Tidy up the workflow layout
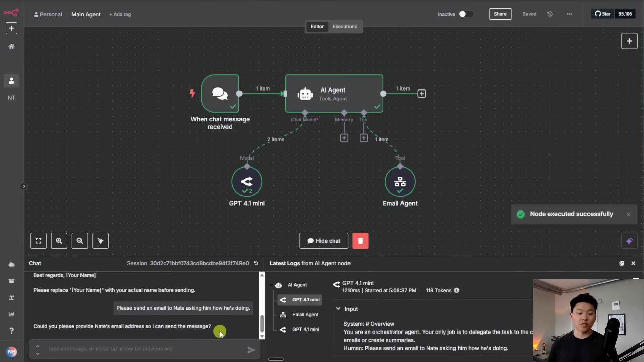Viewport: 644px width, 362px height. [x=100, y=241]
